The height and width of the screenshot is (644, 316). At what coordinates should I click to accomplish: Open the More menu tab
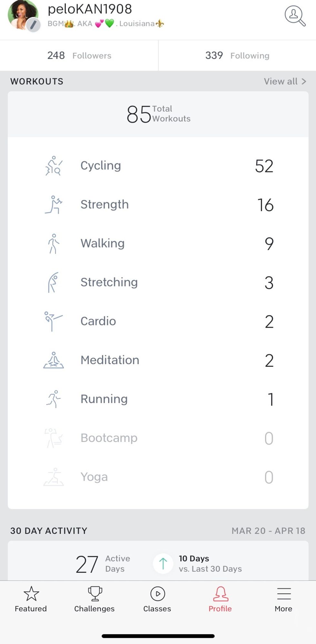coord(284,599)
